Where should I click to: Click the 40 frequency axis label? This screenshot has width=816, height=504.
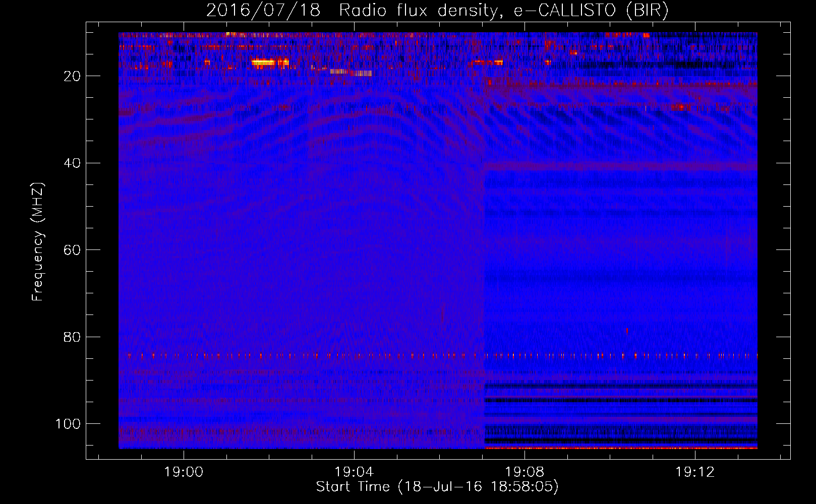coord(72,163)
